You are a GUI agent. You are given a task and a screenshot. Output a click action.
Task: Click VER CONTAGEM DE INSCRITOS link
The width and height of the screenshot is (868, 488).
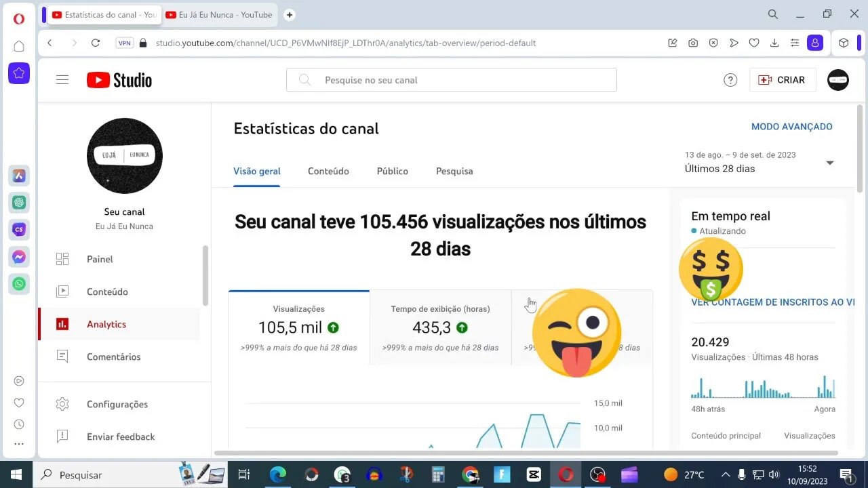point(773,302)
